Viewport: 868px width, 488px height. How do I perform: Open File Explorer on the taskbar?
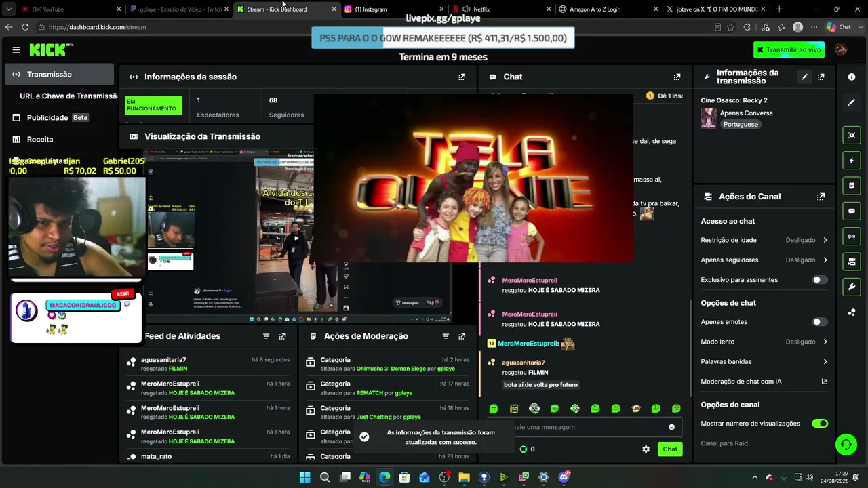pyautogui.click(x=464, y=477)
